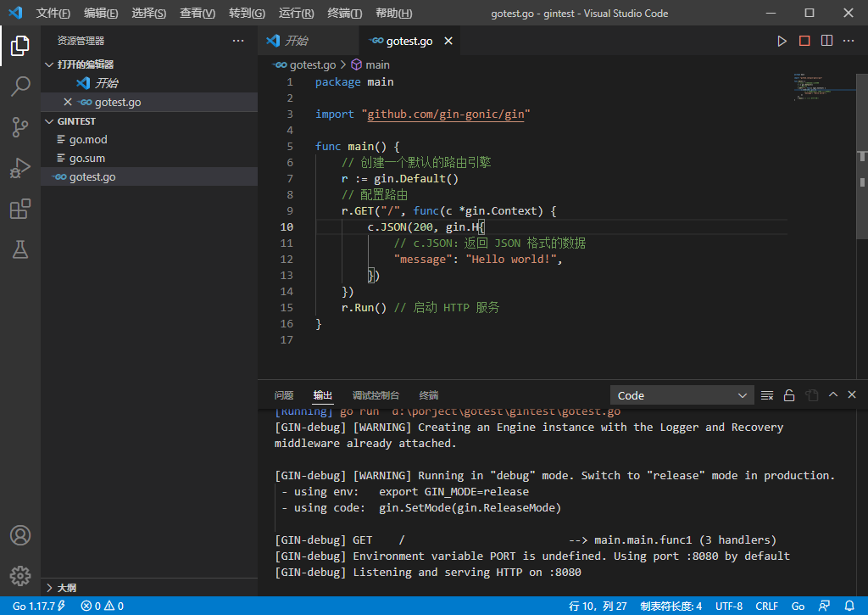Select 开始 in open editors list

(x=149, y=83)
